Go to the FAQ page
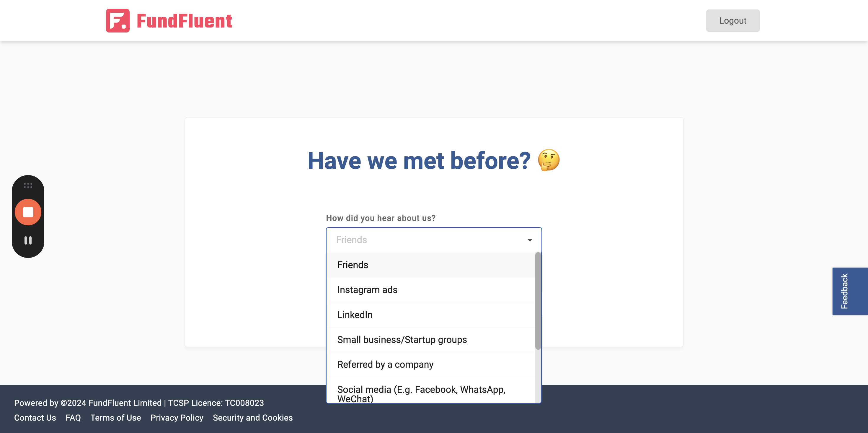Image resolution: width=868 pixels, height=433 pixels. (73, 418)
